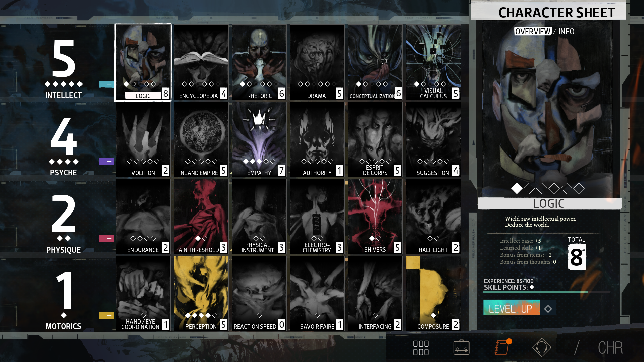This screenshot has height=362, width=644.
Task: Open the thought cabinet head icon
Action: click(x=541, y=347)
